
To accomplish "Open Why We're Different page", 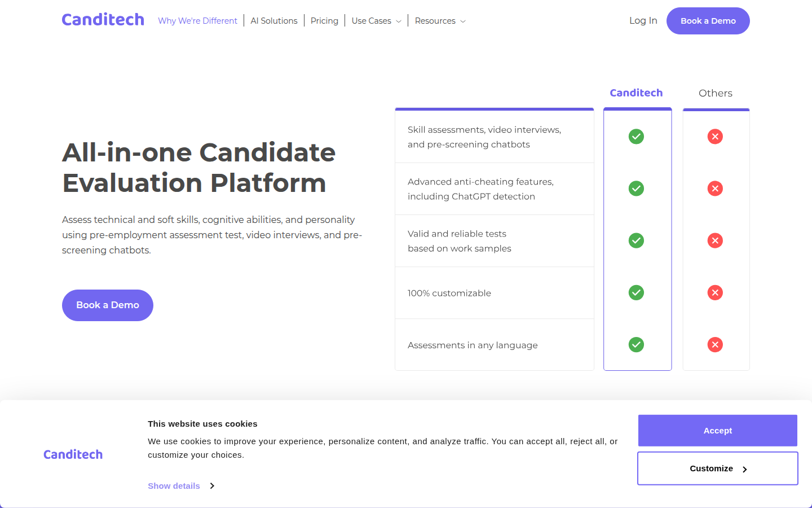I will pos(197,21).
